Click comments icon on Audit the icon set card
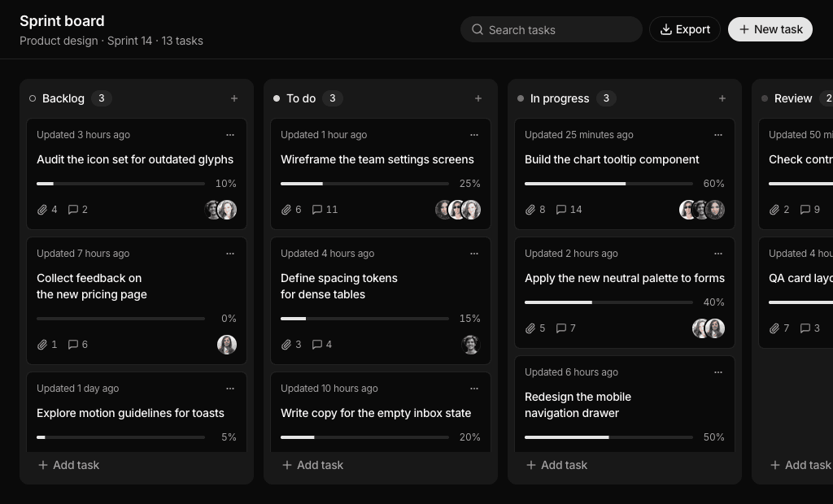 (x=72, y=210)
